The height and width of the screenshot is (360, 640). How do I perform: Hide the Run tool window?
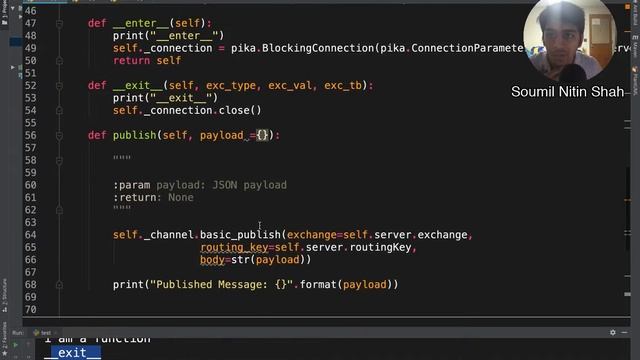coord(624,333)
